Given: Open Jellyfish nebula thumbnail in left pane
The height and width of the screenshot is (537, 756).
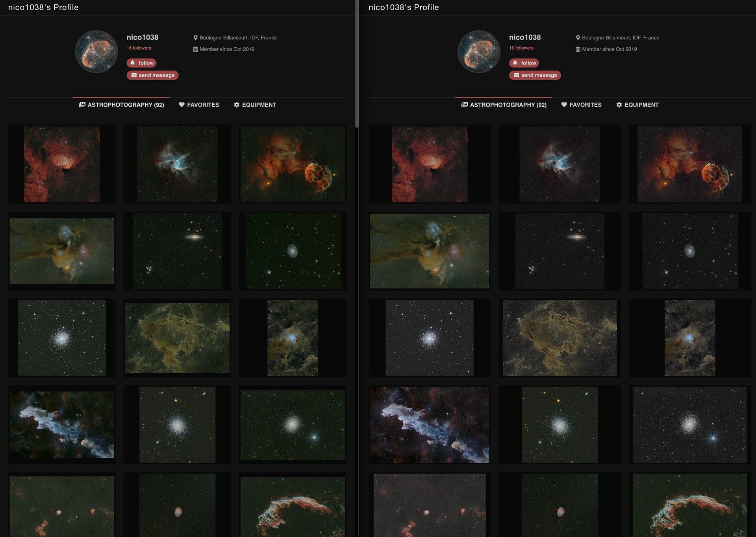Looking at the screenshot, I should point(293,164).
